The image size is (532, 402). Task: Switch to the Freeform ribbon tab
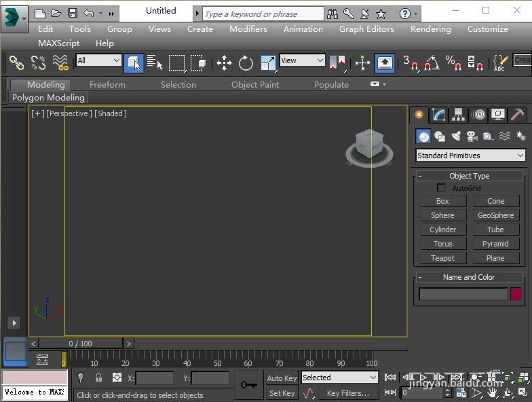tap(107, 85)
